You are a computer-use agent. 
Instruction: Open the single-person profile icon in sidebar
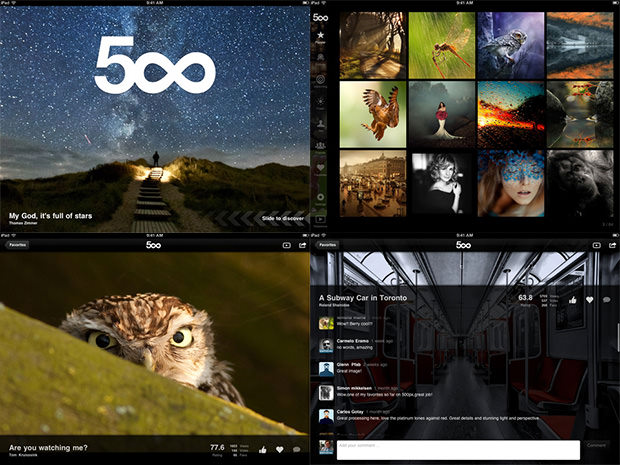point(320,123)
